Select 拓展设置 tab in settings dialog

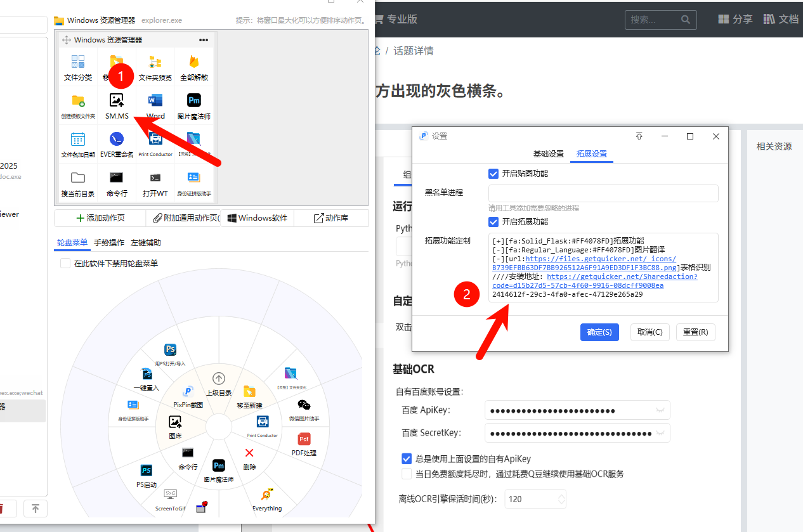592,154
